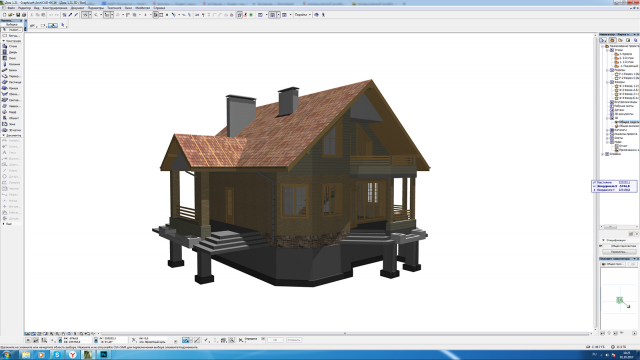Screen dimensions: 640x360
Task: Collapse the Фасады node in Navigator tree
Action: (x=607, y=82)
